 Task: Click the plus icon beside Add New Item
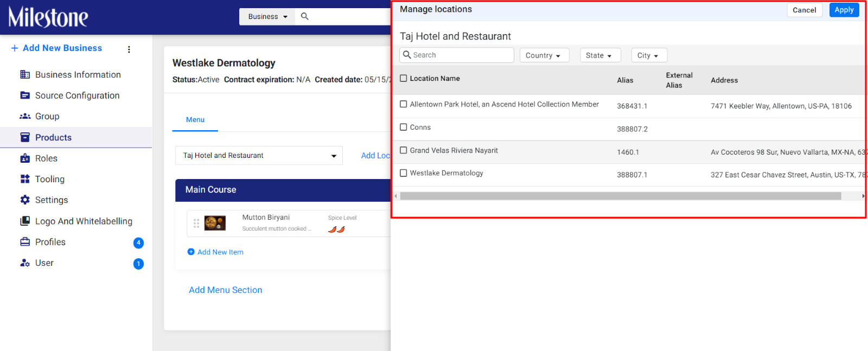point(191,252)
